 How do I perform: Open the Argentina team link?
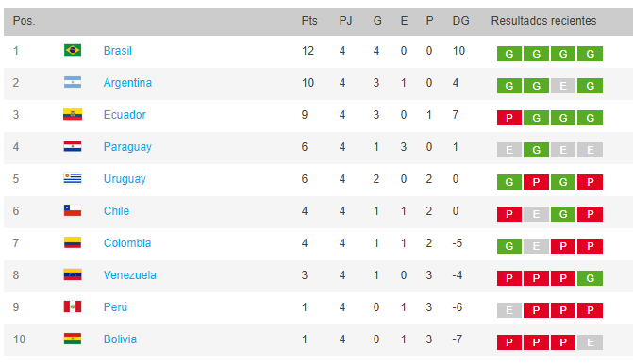127,83
